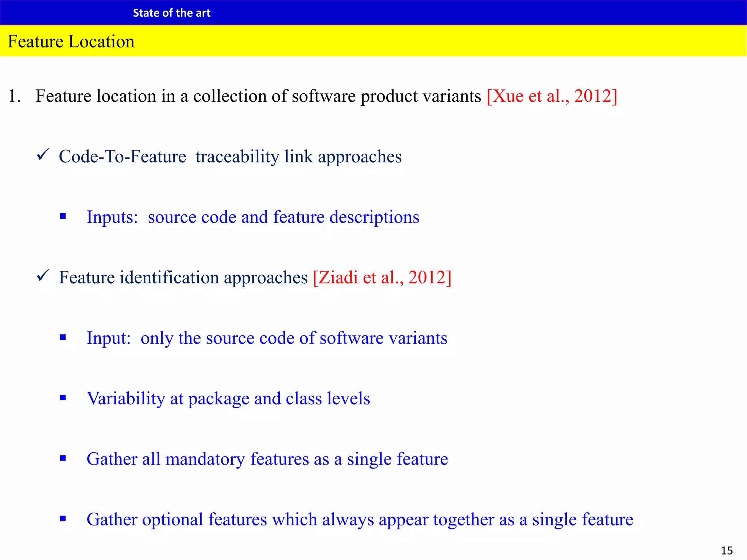
Task: Click the checkmark before 'Code-To-Feature'
Action: [43, 155]
